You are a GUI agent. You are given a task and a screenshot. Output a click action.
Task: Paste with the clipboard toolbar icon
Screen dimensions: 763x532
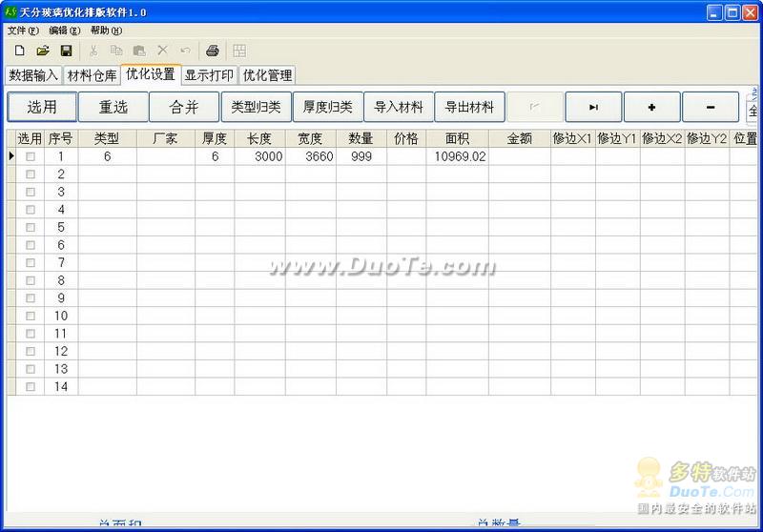click(x=139, y=51)
